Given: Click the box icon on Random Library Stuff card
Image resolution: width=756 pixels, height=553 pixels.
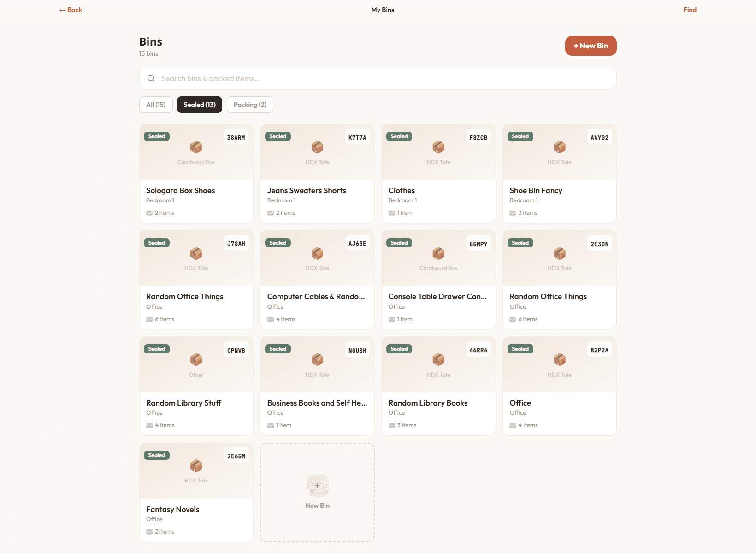Looking at the screenshot, I should (x=196, y=359).
